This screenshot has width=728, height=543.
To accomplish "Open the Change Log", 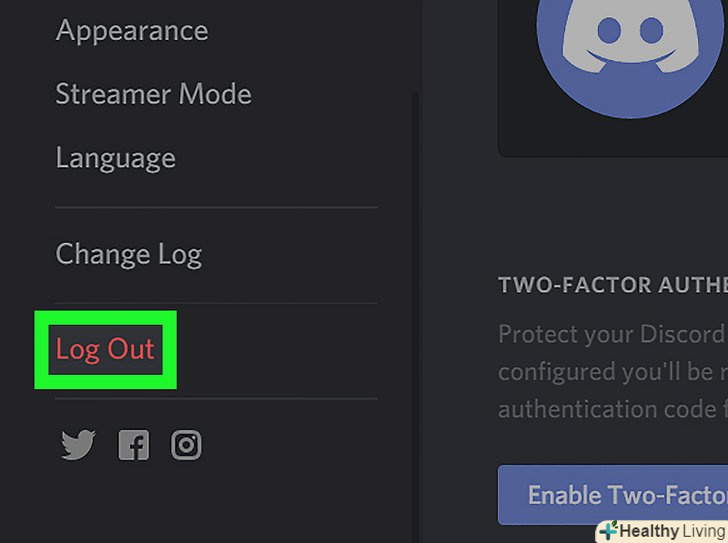I will click(x=128, y=255).
